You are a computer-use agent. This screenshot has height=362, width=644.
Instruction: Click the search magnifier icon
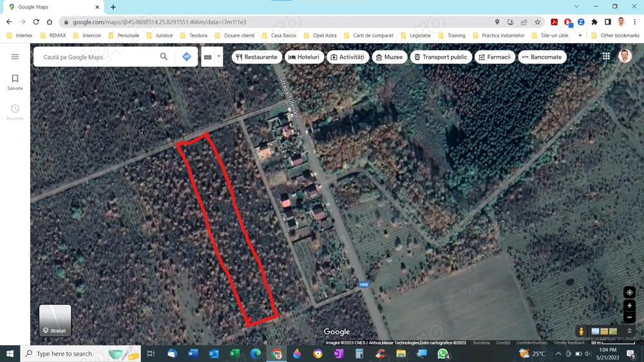164,57
